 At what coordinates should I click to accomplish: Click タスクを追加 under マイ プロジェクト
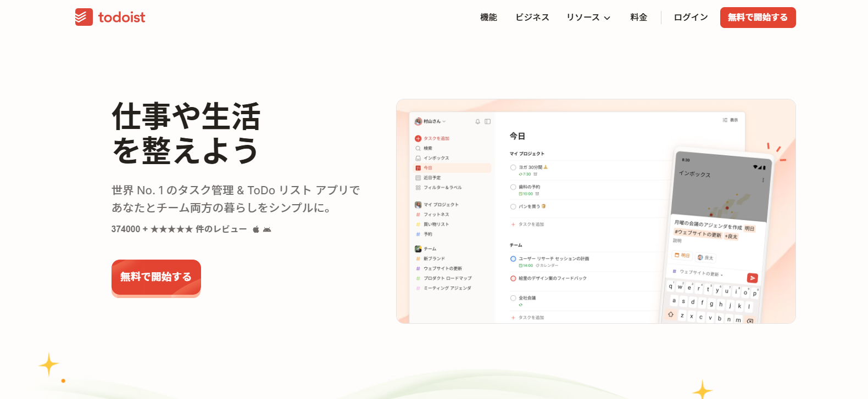(527, 224)
